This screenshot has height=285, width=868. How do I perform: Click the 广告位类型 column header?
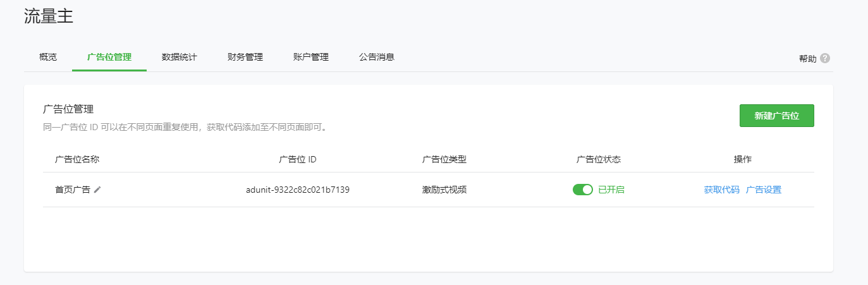(x=444, y=159)
